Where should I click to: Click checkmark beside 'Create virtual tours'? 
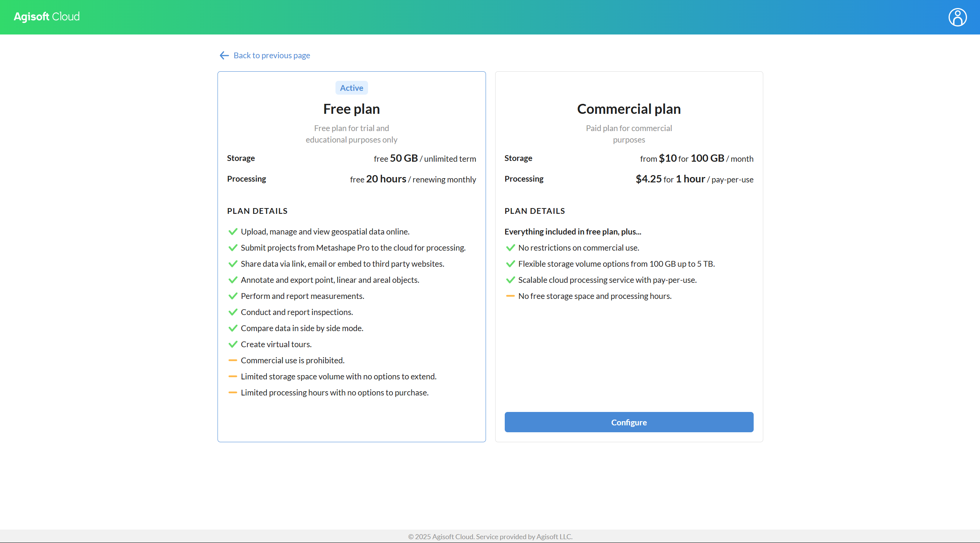[x=233, y=344]
